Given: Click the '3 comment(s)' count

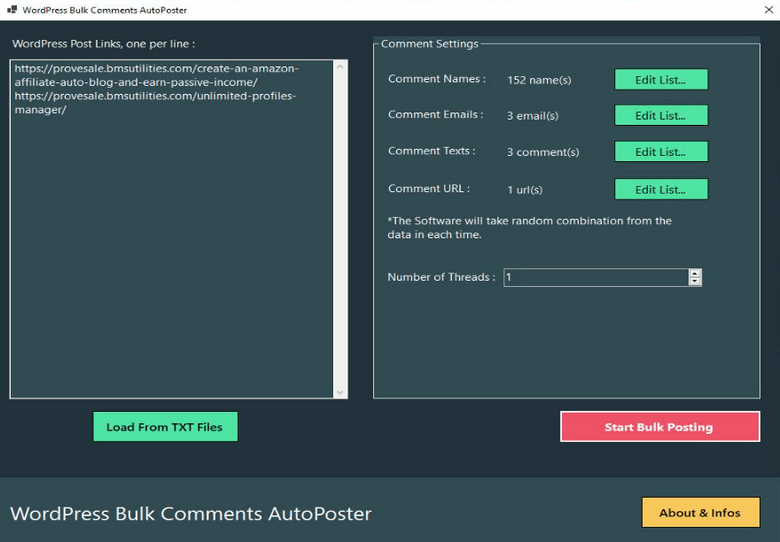Looking at the screenshot, I should (543, 152).
